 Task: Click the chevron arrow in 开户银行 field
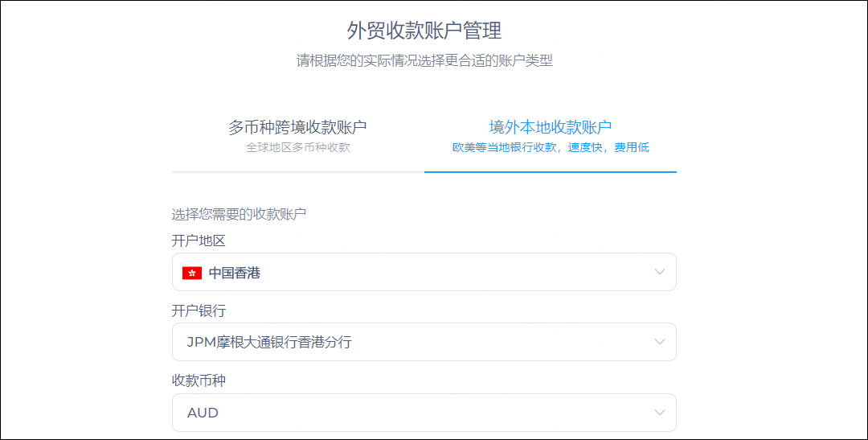tap(659, 342)
